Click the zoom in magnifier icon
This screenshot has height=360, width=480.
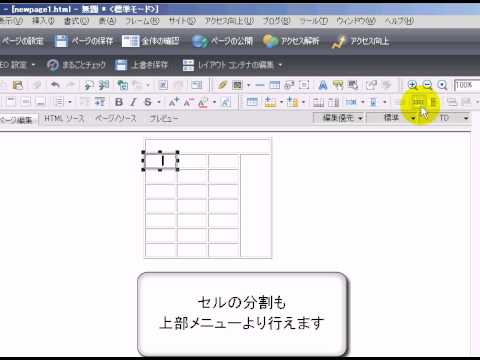click(412, 85)
